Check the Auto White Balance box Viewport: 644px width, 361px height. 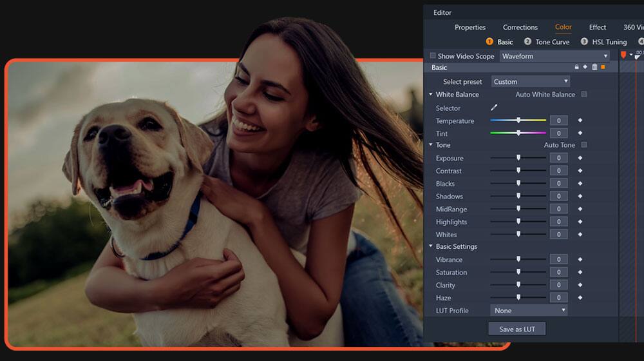(x=584, y=94)
